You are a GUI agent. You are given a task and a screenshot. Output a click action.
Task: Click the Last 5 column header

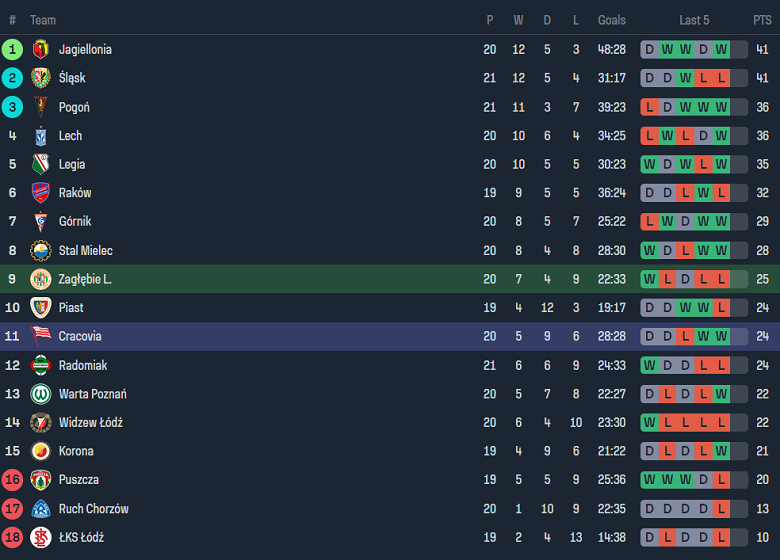pos(694,20)
